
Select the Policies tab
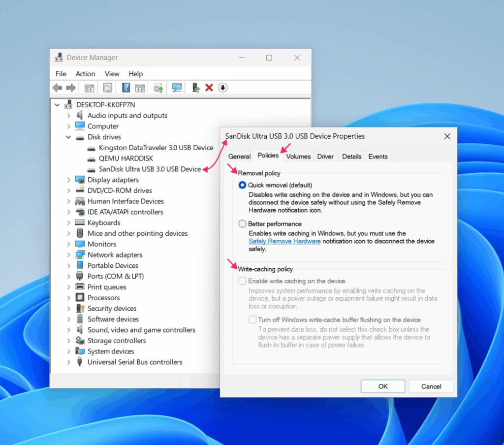(x=268, y=155)
